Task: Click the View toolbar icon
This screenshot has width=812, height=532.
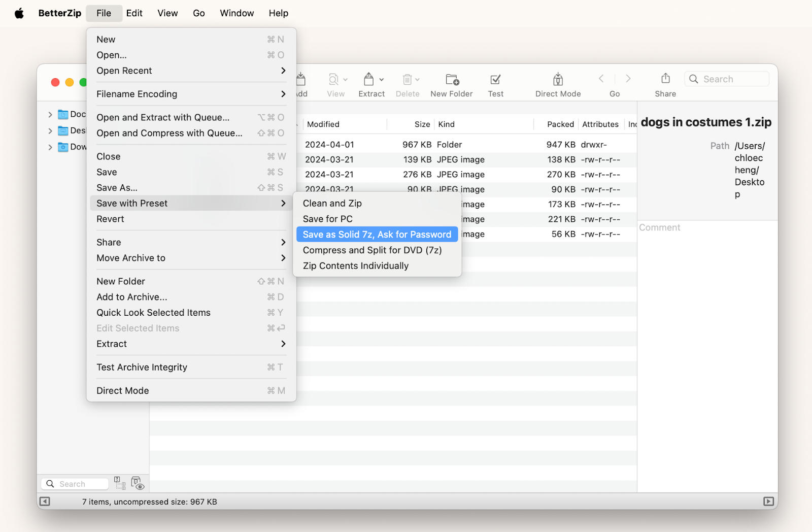Action: [x=333, y=80]
